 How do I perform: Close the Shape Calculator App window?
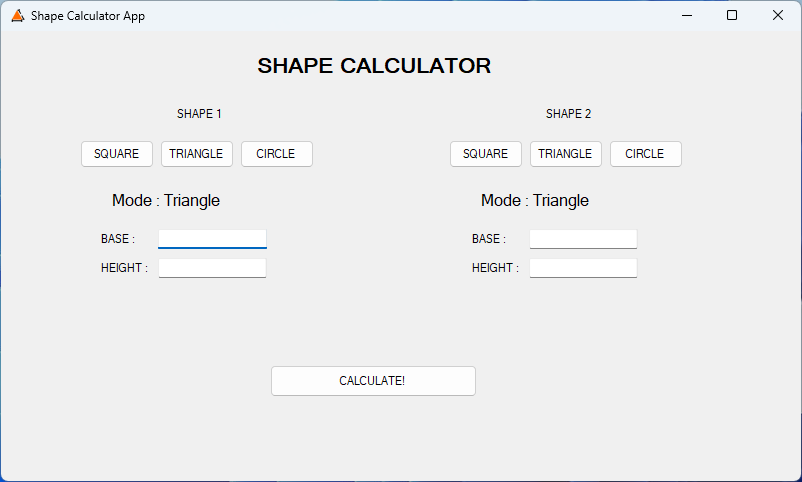pos(777,15)
